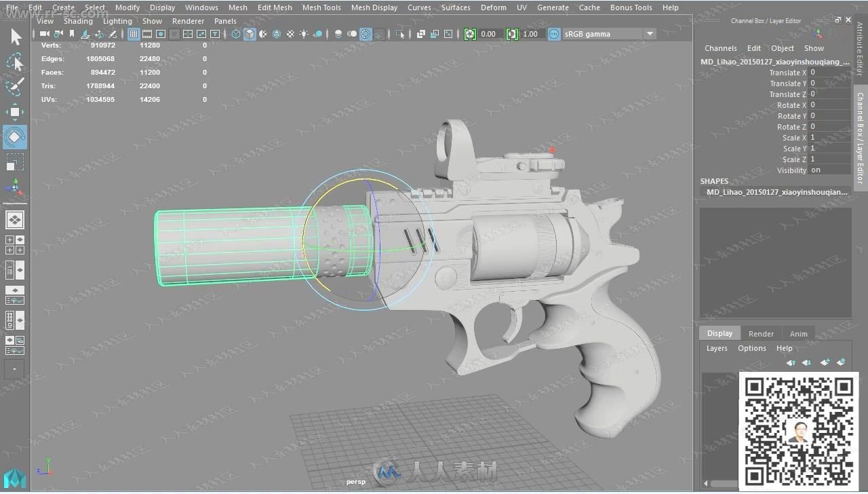Edit the Exposure value field 0.00
Image resolution: width=868 pixels, height=494 pixels.
(489, 34)
